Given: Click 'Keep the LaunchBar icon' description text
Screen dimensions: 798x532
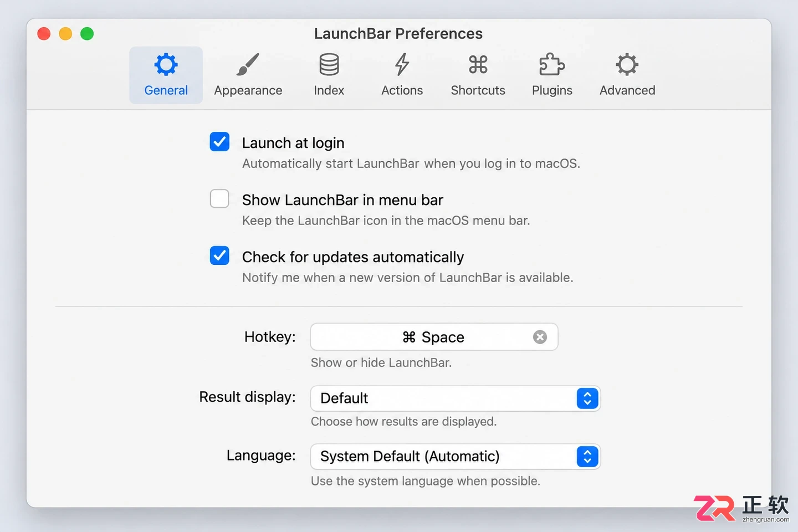Looking at the screenshot, I should [386, 221].
